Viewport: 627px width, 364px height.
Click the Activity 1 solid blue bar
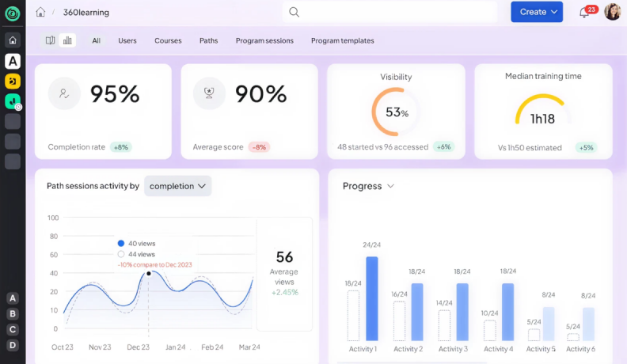(372, 298)
